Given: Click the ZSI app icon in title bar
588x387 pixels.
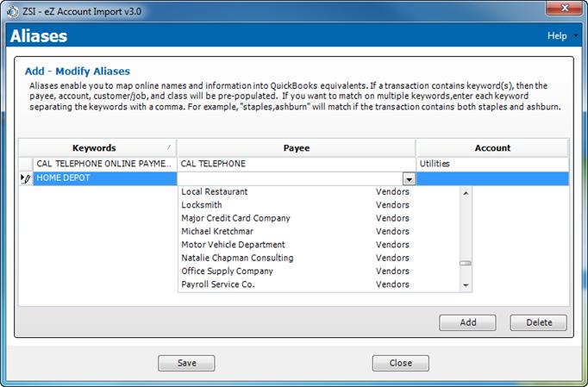Looking at the screenshot, I should pos(9,9).
